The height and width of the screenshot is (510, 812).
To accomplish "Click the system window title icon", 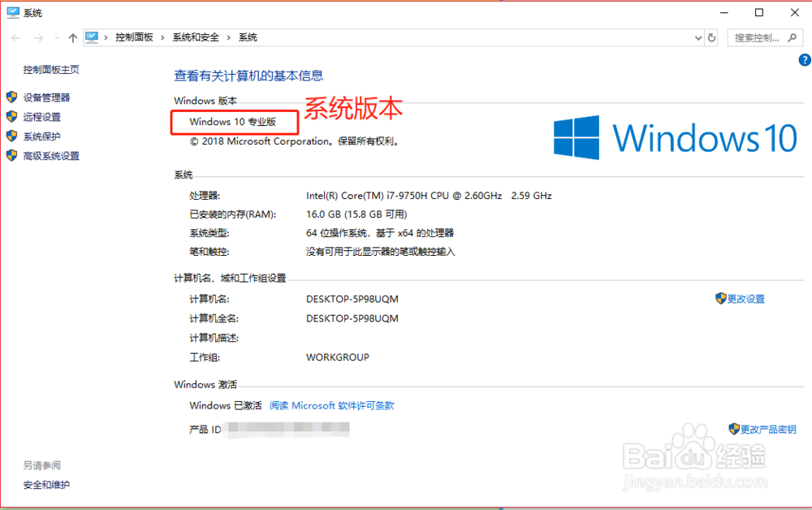I will pos(13,12).
